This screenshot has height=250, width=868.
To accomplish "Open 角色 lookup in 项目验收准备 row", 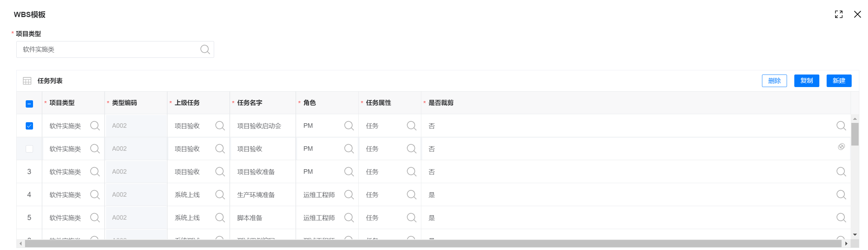I will point(349,172).
